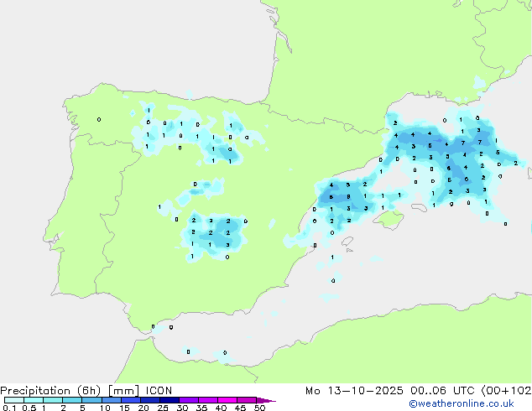The image size is (532, 411).
Task: Click the 1–2 mm legend color swatch
Action: click(x=53, y=400)
